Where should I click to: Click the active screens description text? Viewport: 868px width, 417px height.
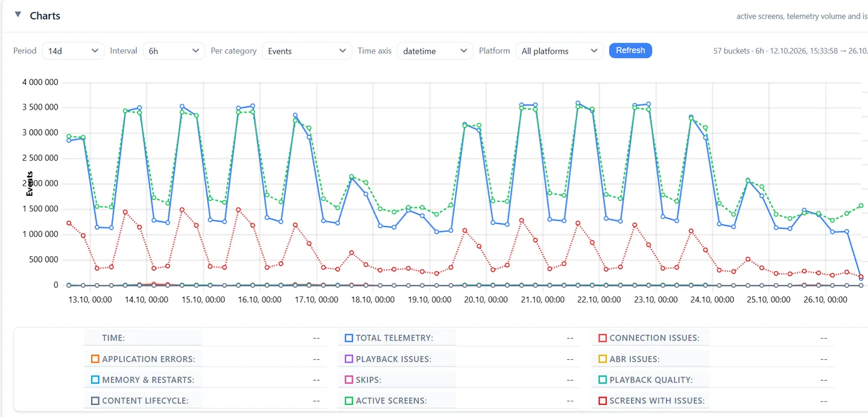coord(802,16)
